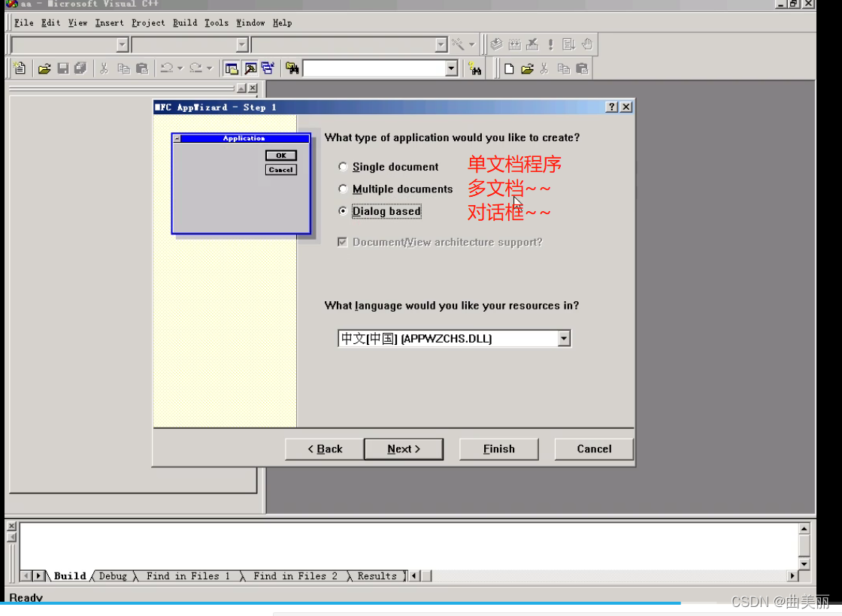Click the wizard Cancel button

click(594, 449)
